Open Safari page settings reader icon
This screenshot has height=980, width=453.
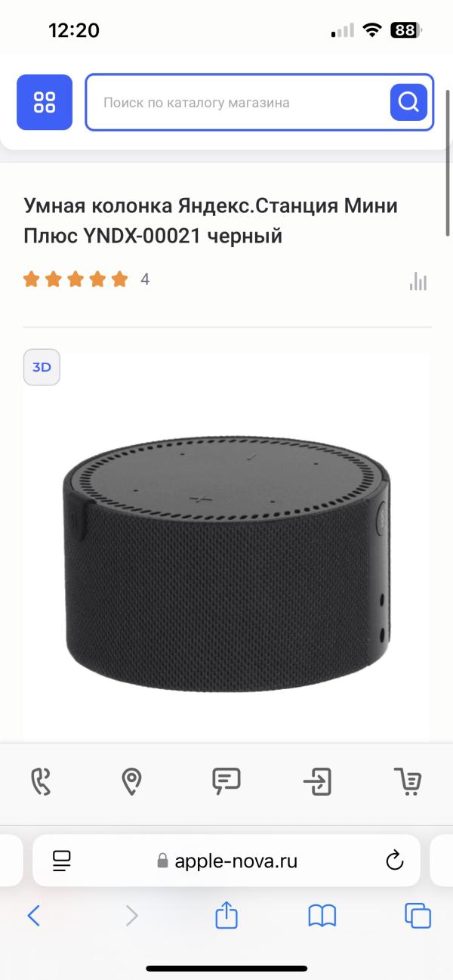coord(61,860)
